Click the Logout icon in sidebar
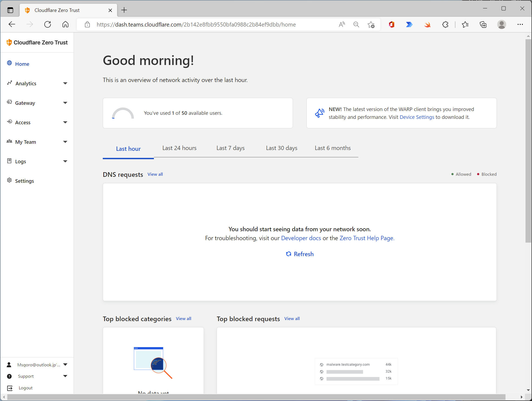532x401 pixels. point(10,388)
